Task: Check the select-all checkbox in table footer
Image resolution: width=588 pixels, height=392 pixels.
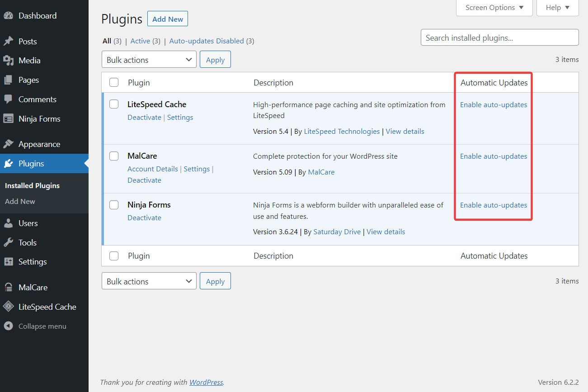Action: point(114,256)
